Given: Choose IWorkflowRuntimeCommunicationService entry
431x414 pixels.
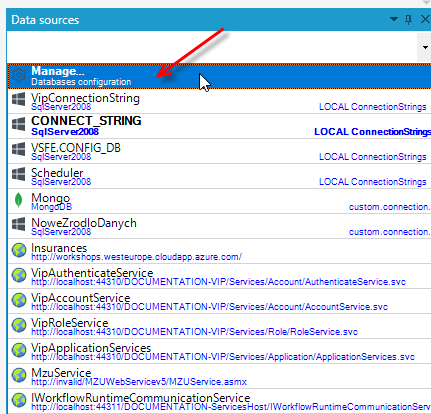Looking at the screenshot, I should [219, 401].
